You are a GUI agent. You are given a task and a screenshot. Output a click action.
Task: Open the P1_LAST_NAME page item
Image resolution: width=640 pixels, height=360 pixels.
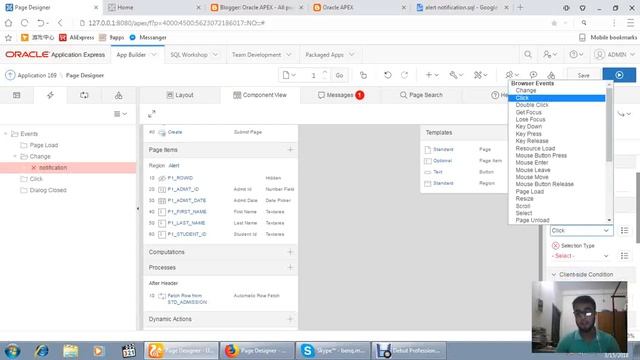pos(186,223)
